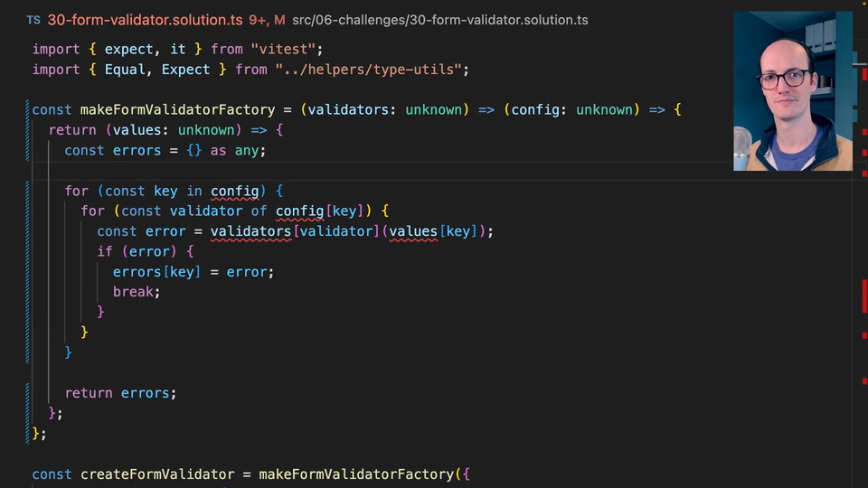This screenshot has width=868, height=488.
Task: Select the 30-form-validator.solution.ts tab title
Action: click(x=145, y=20)
